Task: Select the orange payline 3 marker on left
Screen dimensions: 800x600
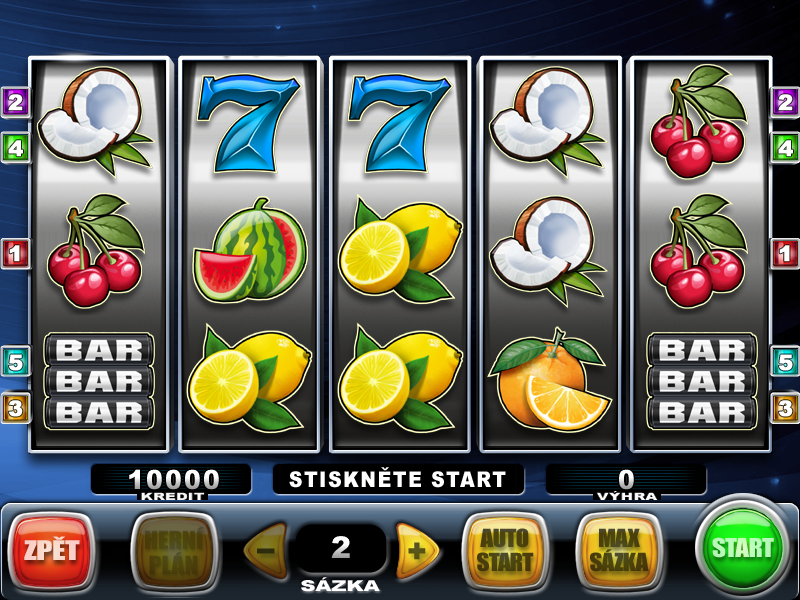Action: tap(15, 407)
